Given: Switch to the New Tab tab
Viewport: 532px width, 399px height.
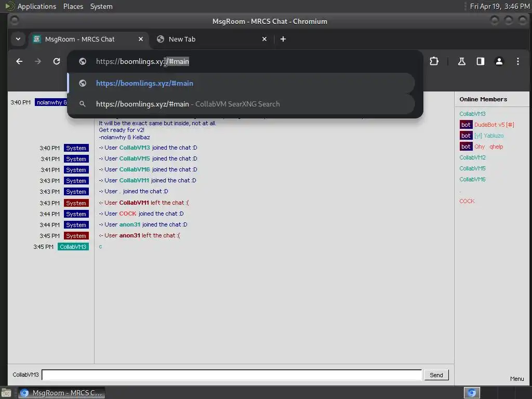Looking at the screenshot, I should 212,39.
